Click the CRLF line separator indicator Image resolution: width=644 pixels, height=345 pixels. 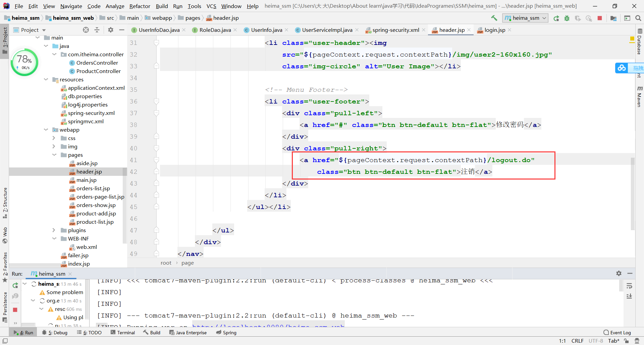577,341
